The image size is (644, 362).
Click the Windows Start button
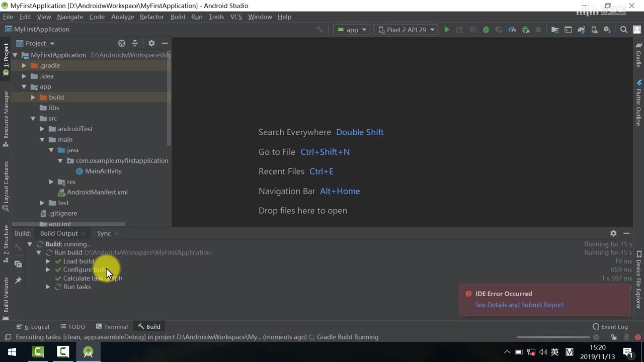click(12, 352)
